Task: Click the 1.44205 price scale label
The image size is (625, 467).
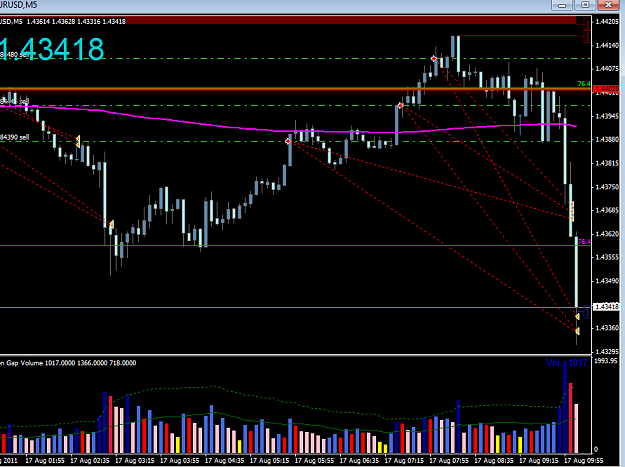Action: [x=607, y=22]
